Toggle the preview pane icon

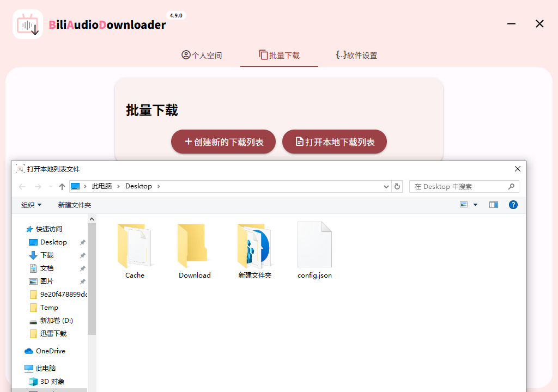(494, 205)
